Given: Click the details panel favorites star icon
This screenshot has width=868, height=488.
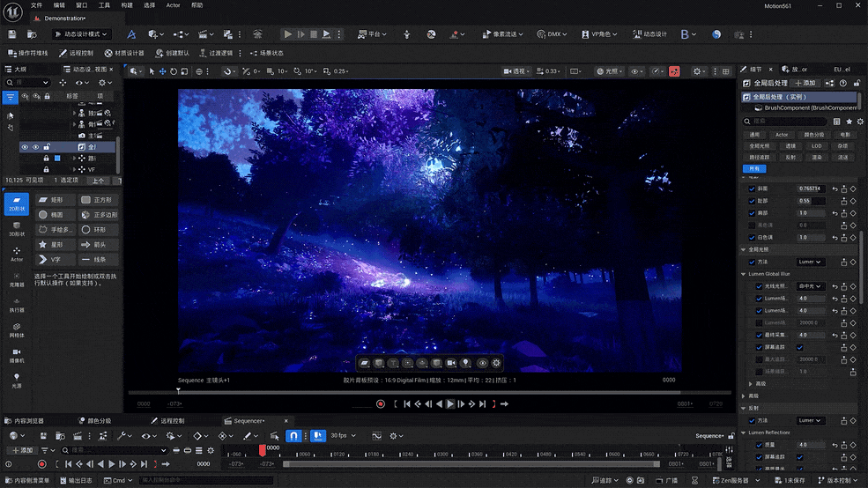Looking at the screenshot, I should pyautogui.click(x=849, y=122).
